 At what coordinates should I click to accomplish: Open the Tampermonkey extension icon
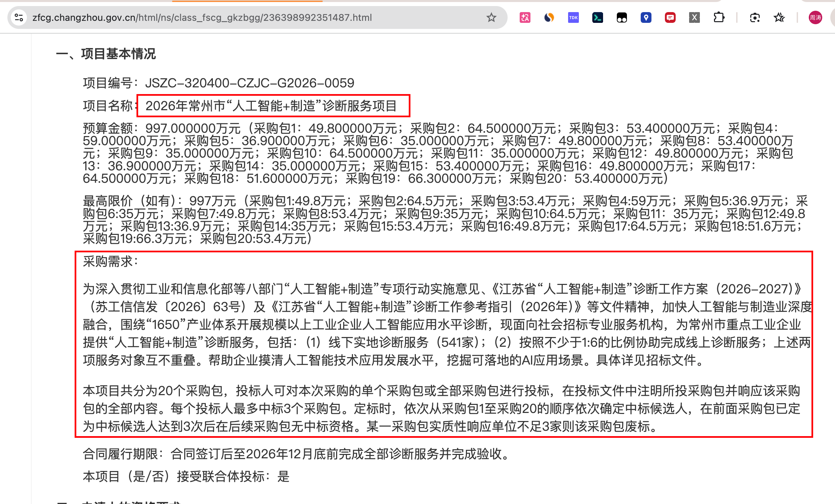tap(622, 17)
